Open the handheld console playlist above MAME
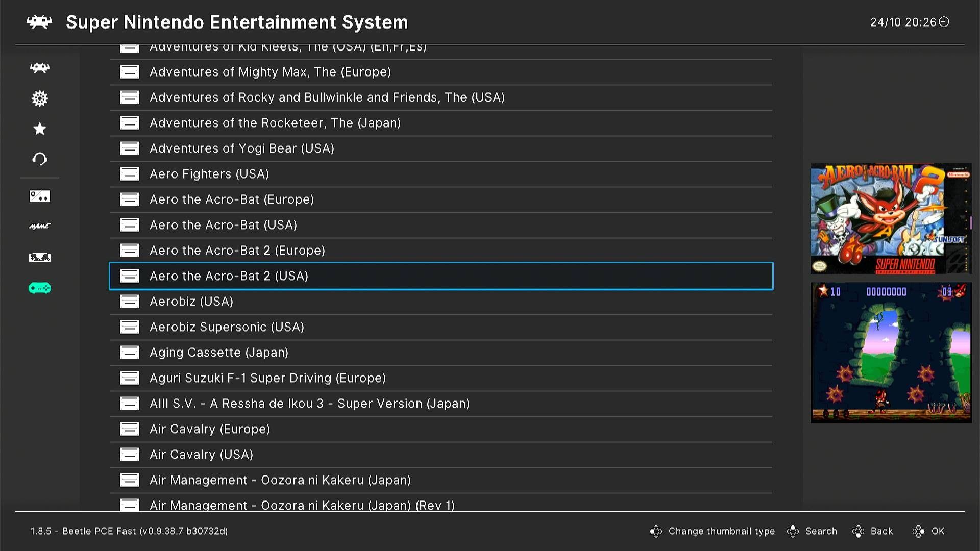Viewport: 980px width, 551px height. pos(39,196)
